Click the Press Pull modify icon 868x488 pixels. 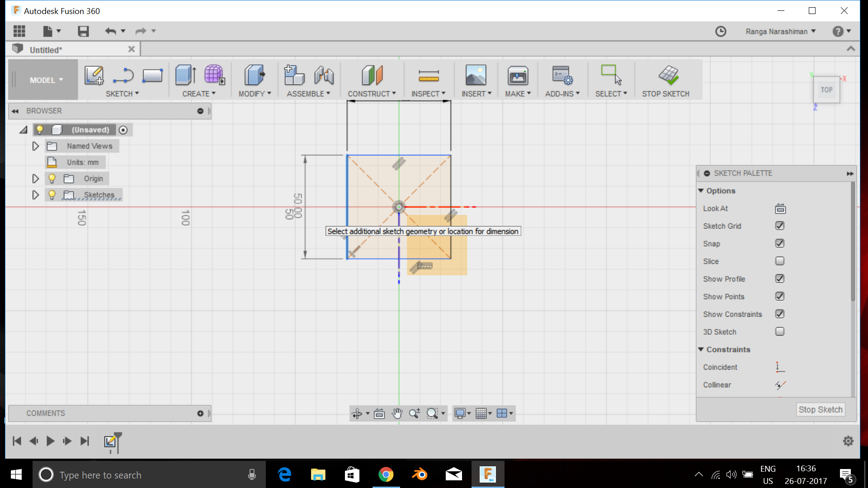[x=255, y=75]
